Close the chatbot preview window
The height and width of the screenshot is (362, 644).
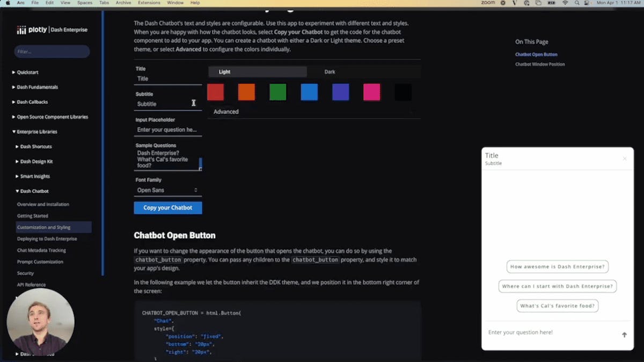pos(625,158)
